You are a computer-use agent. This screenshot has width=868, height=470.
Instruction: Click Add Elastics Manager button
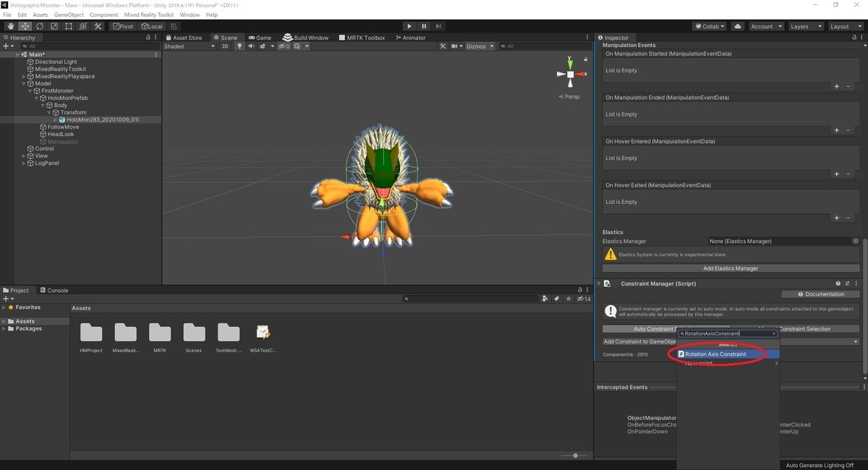pyautogui.click(x=731, y=268)
